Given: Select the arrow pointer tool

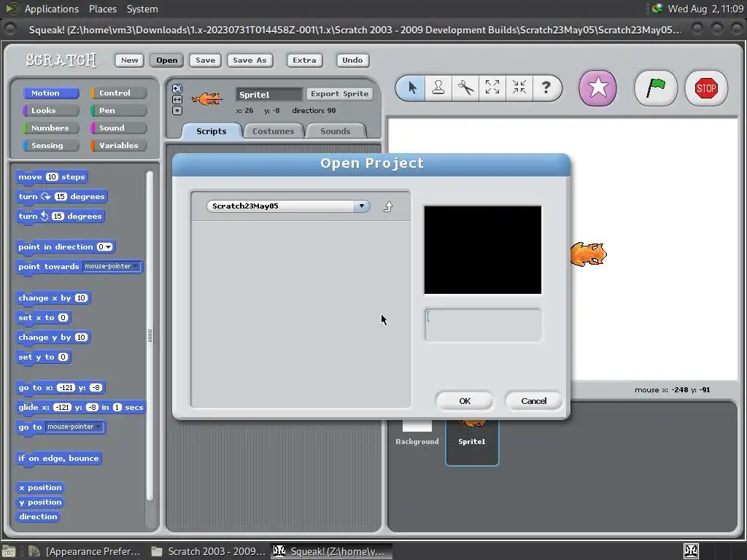Looking at the screenshot, I should coord(412,87).
